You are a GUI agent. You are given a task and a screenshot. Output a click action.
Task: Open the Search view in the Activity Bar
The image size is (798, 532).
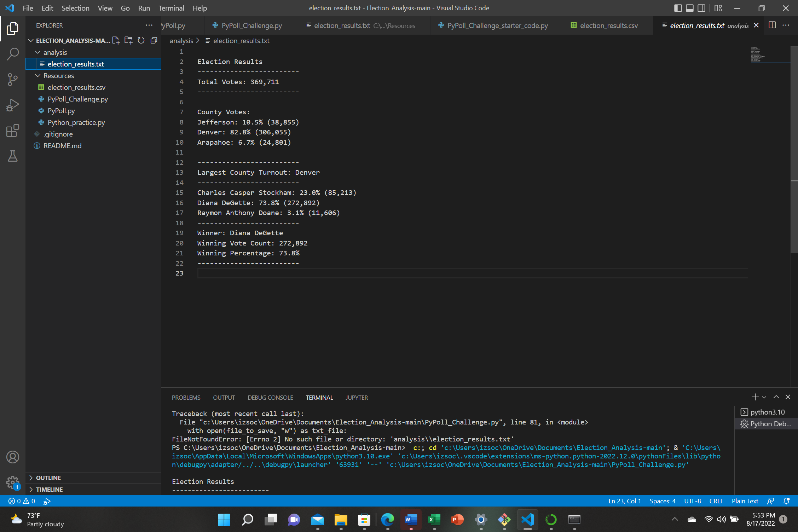coord(13,54)
